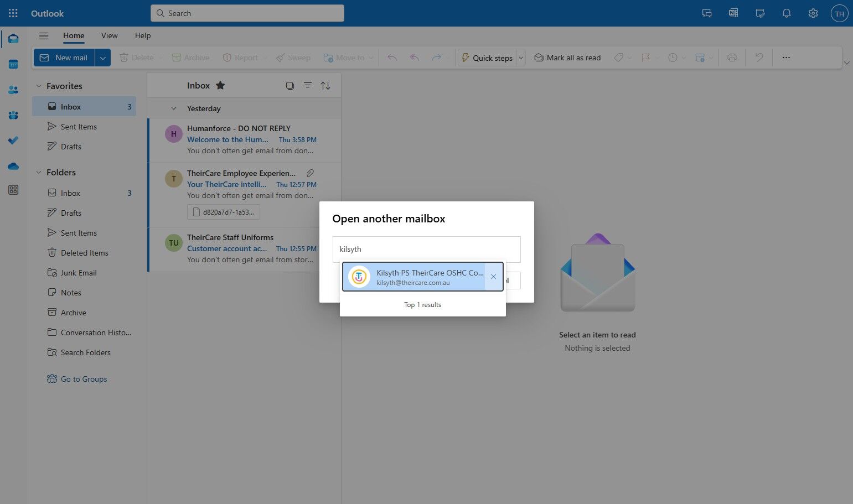Open the To Do checkmark app
The width and height of the screenshot is (853, 504).
(x=13, y=141)
